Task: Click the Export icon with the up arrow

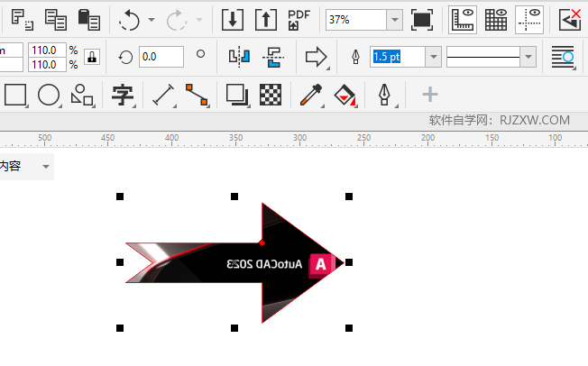Action: tap(266, 20)
